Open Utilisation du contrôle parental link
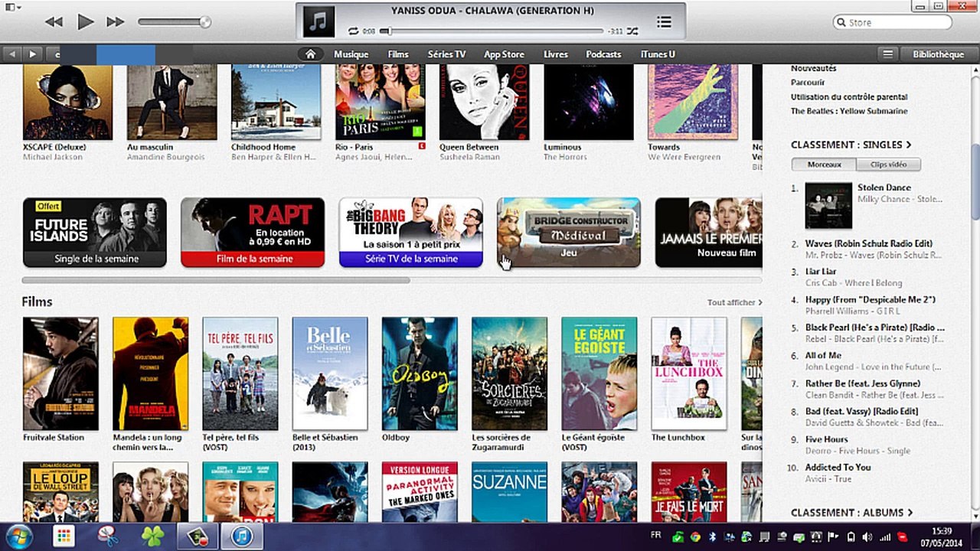This screenshot has height=551, width=980. click(849, 97)
